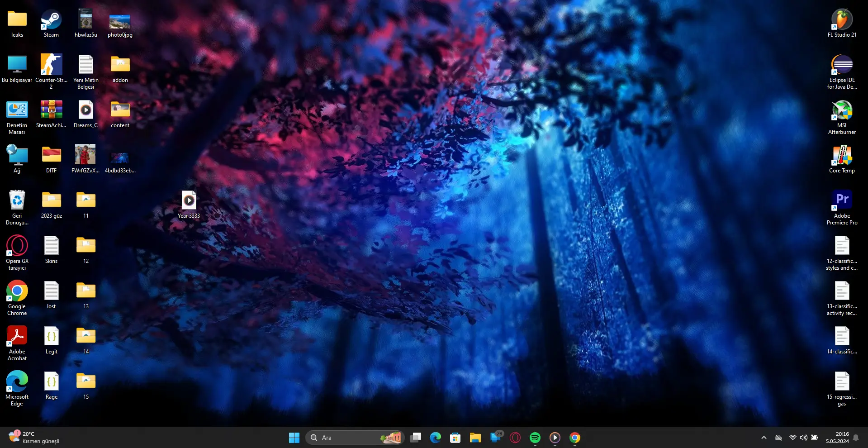Click the Ara search box
The image size is (868, 448).
click(355, 438)
